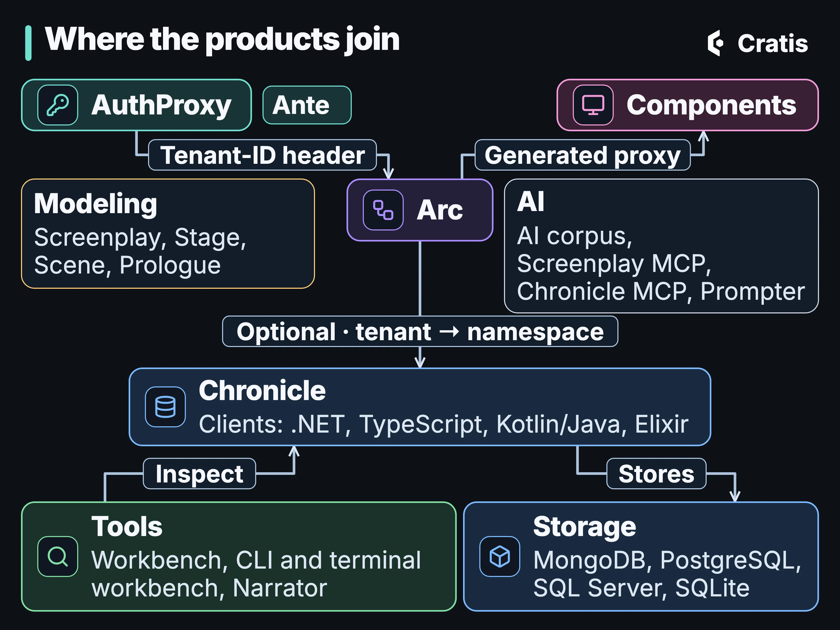
Task: Click the text 'Screenplay, Stage,'
Action: point(140,238)
